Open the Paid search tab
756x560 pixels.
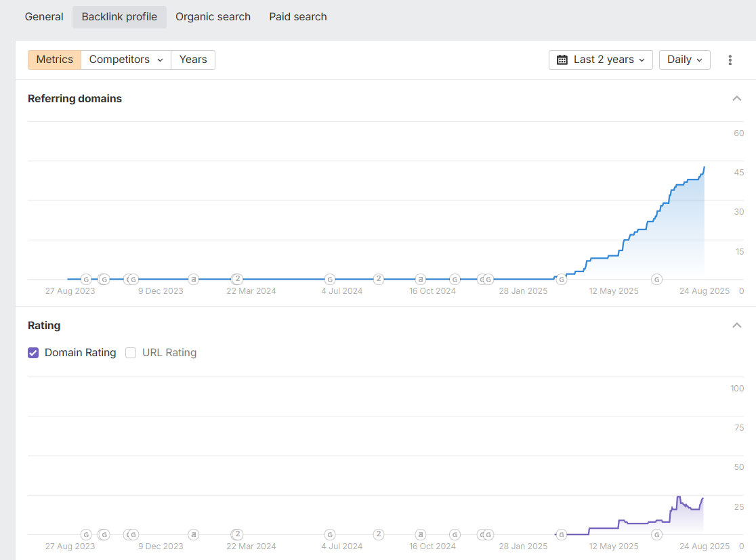298,17
